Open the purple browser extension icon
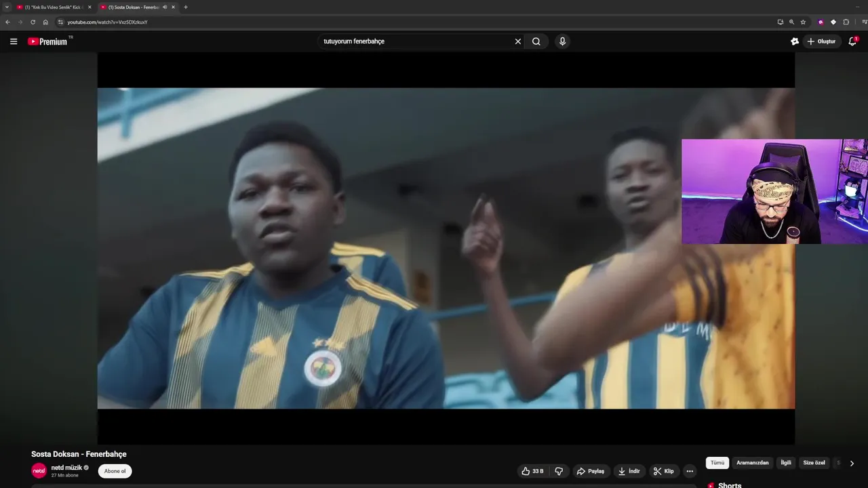The height and width of the screenshot is (488, 868). [x=821, y=22]
